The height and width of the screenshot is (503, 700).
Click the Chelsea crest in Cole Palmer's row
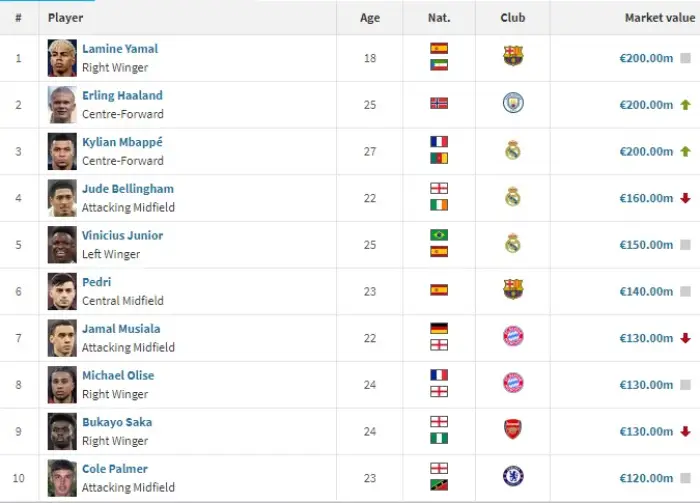pyautogui.click(x=513, y=476)
